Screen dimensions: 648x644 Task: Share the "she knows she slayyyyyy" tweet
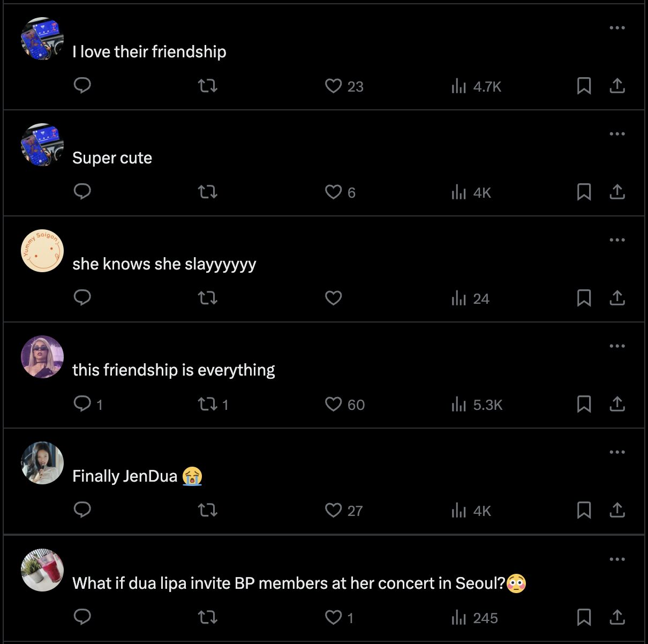tap(617, 298)
